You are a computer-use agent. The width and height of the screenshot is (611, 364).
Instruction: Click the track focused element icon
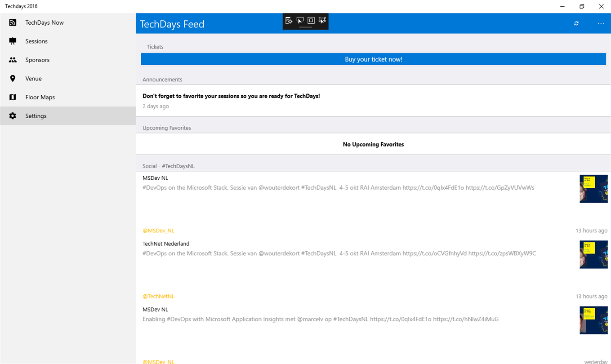point(322,20)
